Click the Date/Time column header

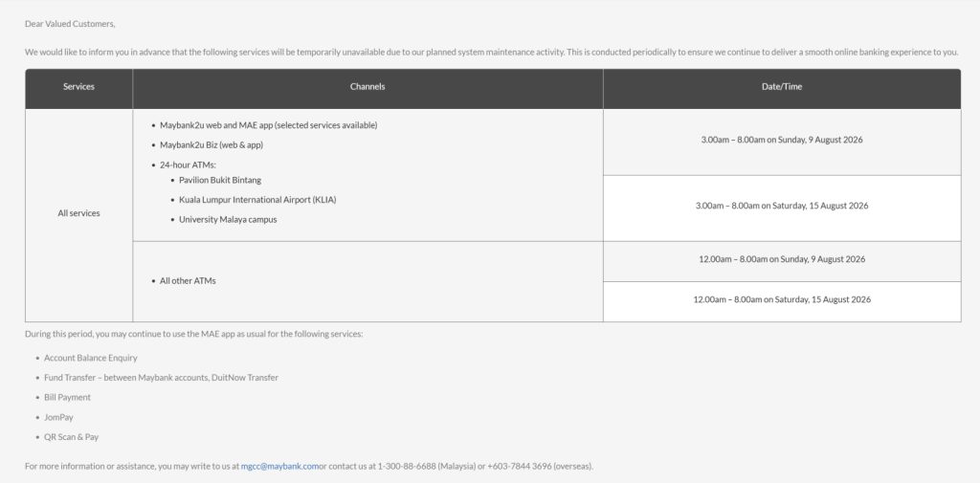pyautogui.click(x=782, y=87)
